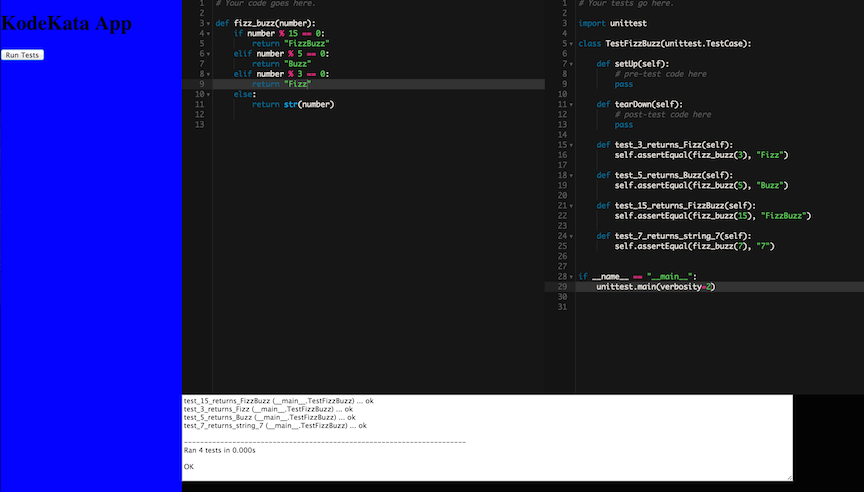
Task: Click 'test_15_returns_FizzBuzz ... ok' output line
Action: (279, 401)
